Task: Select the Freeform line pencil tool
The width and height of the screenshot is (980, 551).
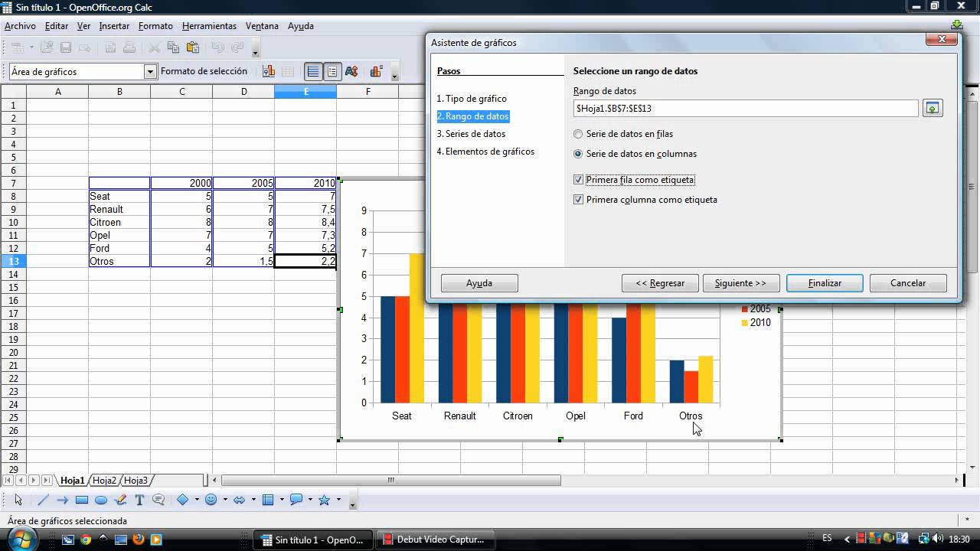Action: (x=120, y=500)
